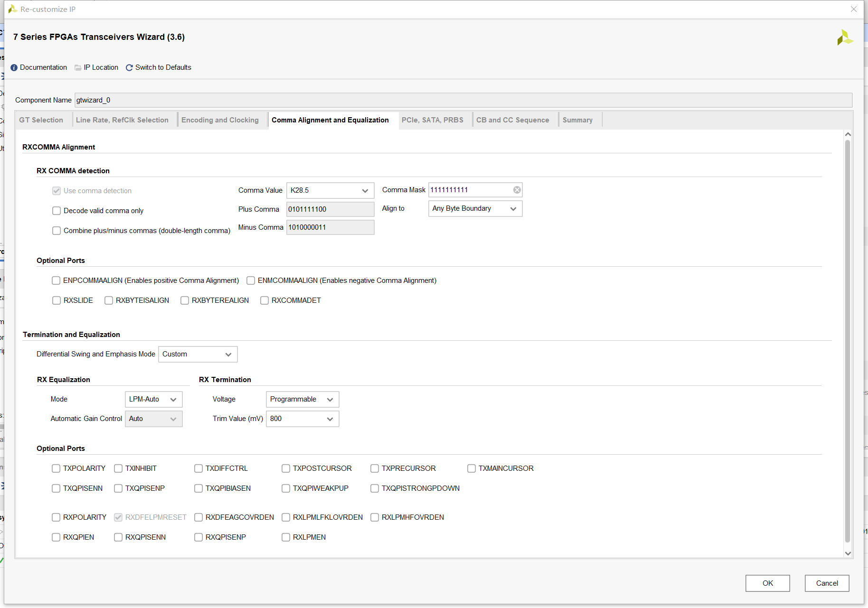The width and height of the screenshot is (868, 608).
Task: Click the Plus Comma value field
Action: tap(330, 210)
